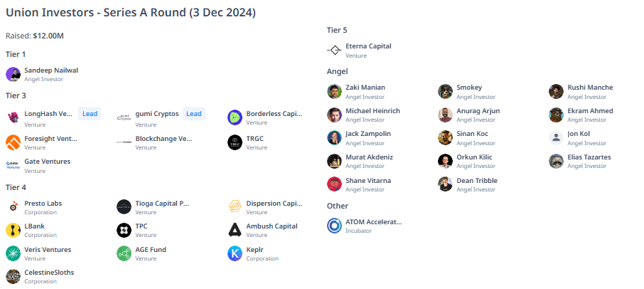Click the Presto Labs logo icon
This screenshot has height=289, width=644.
pyautogui.click(x=13, y=207)
